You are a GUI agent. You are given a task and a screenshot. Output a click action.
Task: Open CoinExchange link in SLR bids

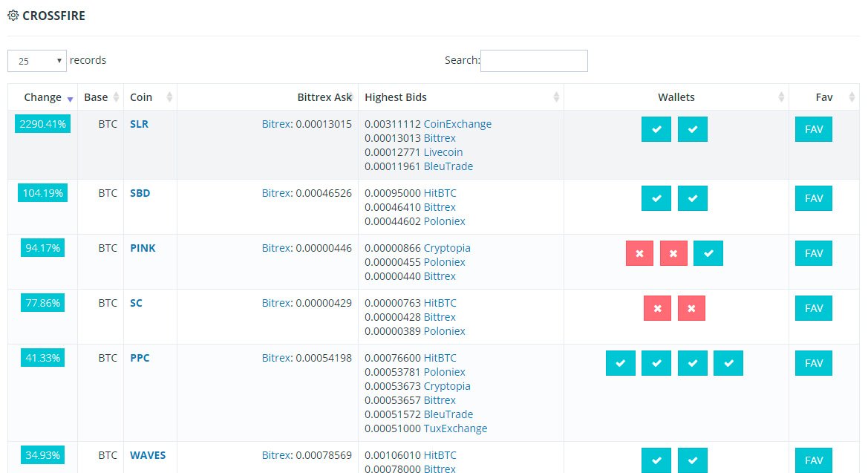click(457, 124)
